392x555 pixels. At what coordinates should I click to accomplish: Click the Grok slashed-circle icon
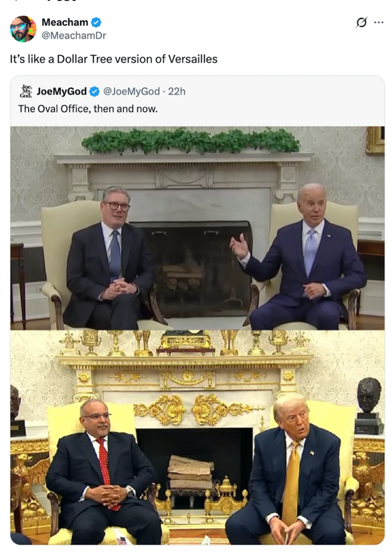pyautogui.click(x=362, y=22)
